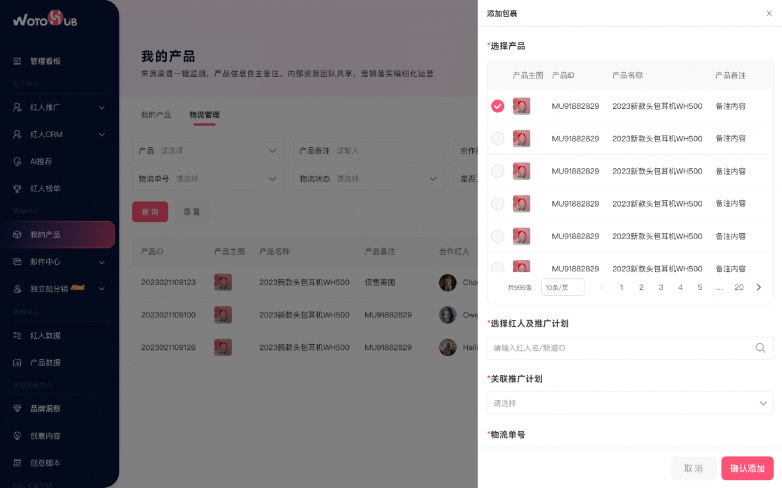Click the 产品数据 chart icon

[x=17, y=362]
